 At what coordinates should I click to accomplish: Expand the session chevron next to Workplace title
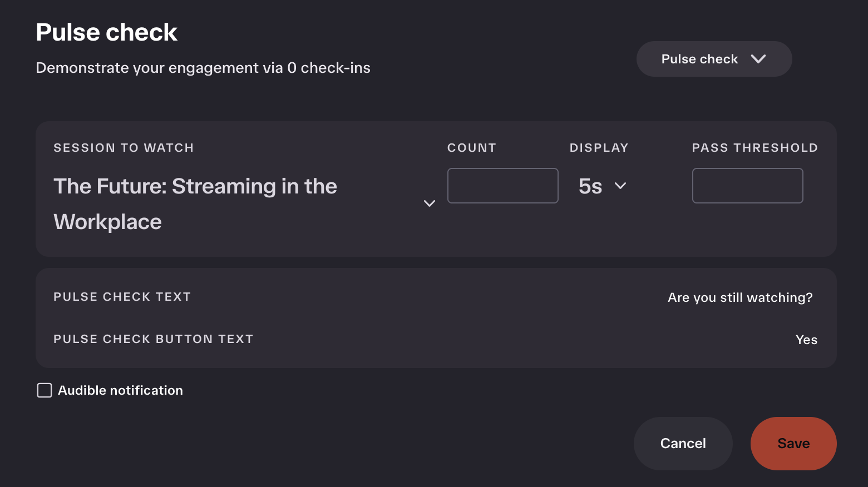tap(430, 203)
